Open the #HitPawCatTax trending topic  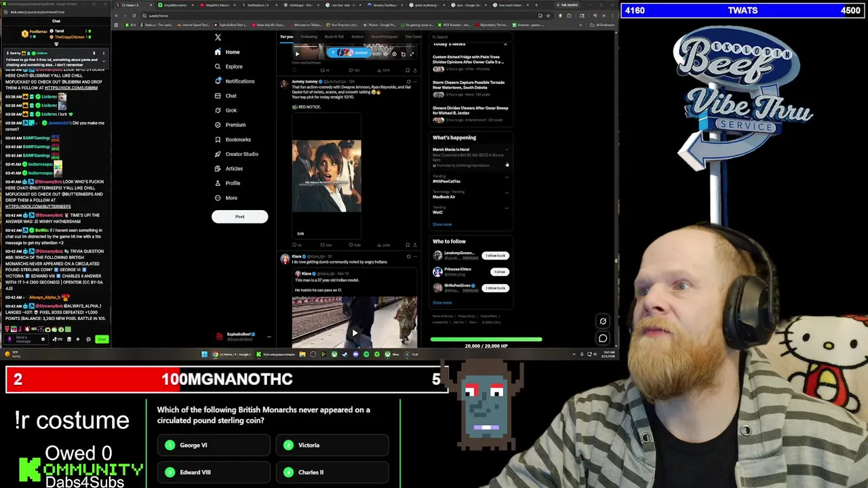[x=447, y=181]
